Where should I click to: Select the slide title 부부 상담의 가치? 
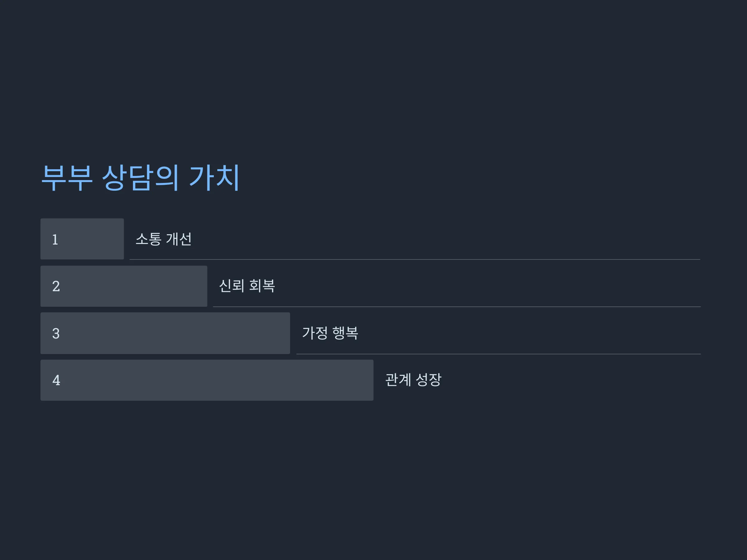(x=140, y=178)
